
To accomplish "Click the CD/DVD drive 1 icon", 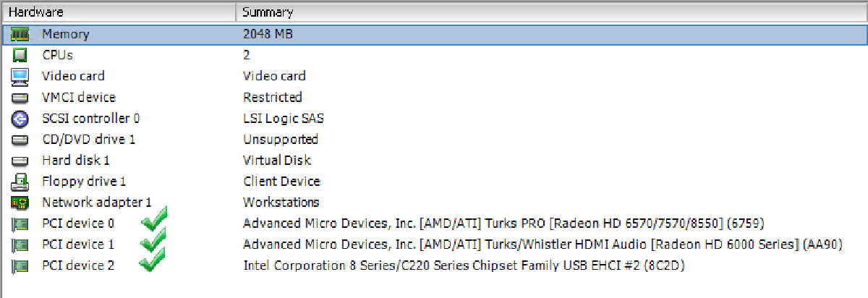I will click(20, 139).
